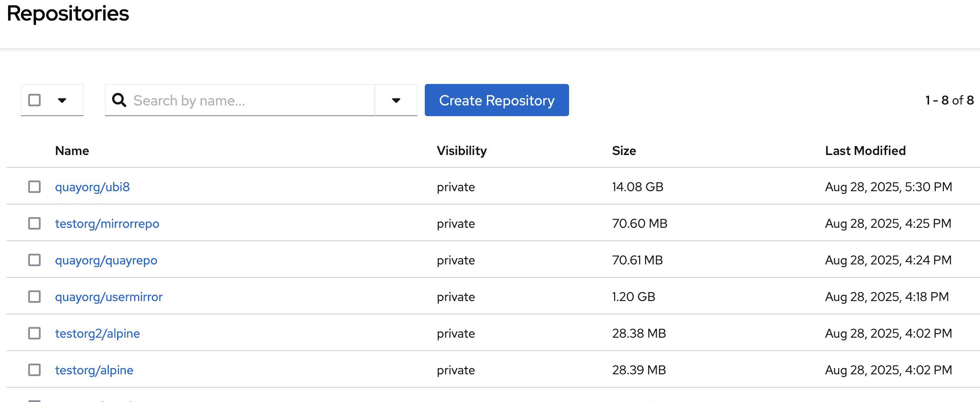Click the Create Repository button
Image resolution: width=980 pixels, height=402 pixels.
coord(496,100)
